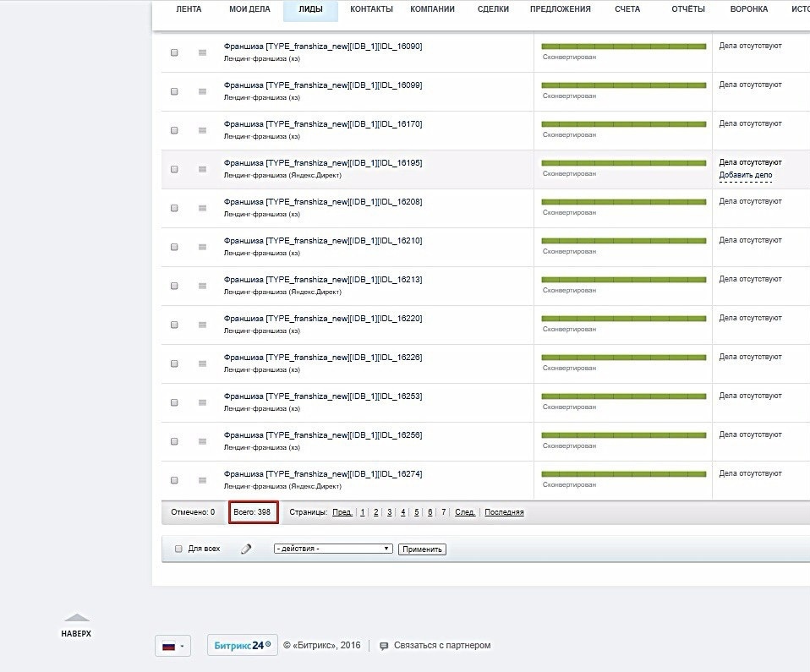Open the language flag selector dropdown
Image resolution: width=810 pixels, height=672 pixels.
(x=173, y=646)
